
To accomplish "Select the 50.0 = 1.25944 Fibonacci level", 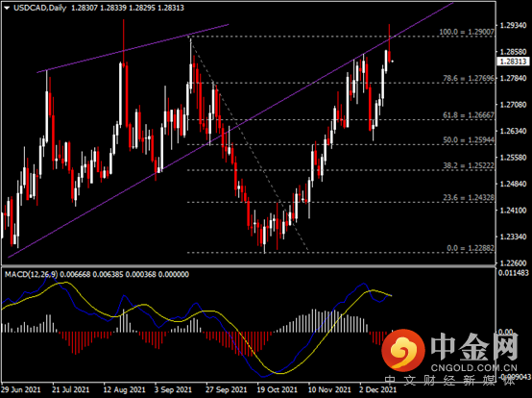I will pos(469,140).
